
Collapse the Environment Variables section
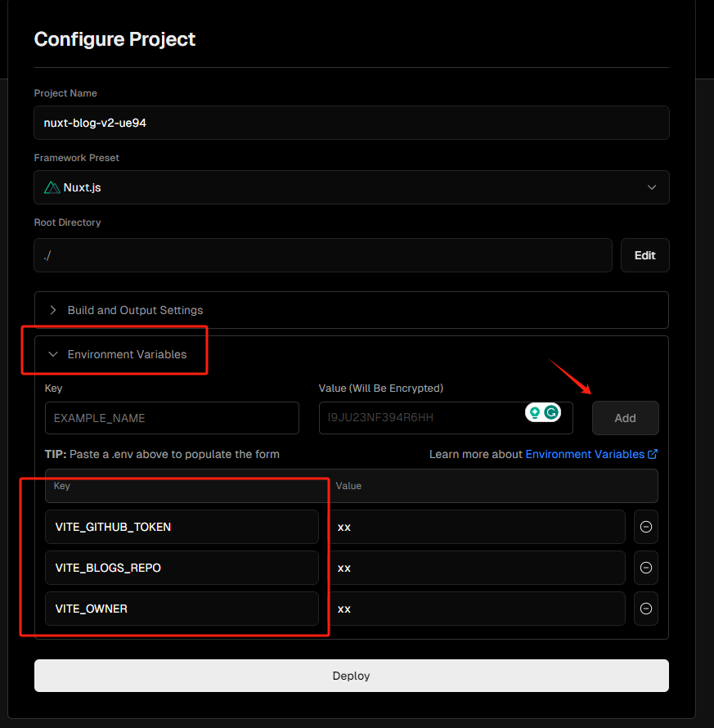pos(127,354)
